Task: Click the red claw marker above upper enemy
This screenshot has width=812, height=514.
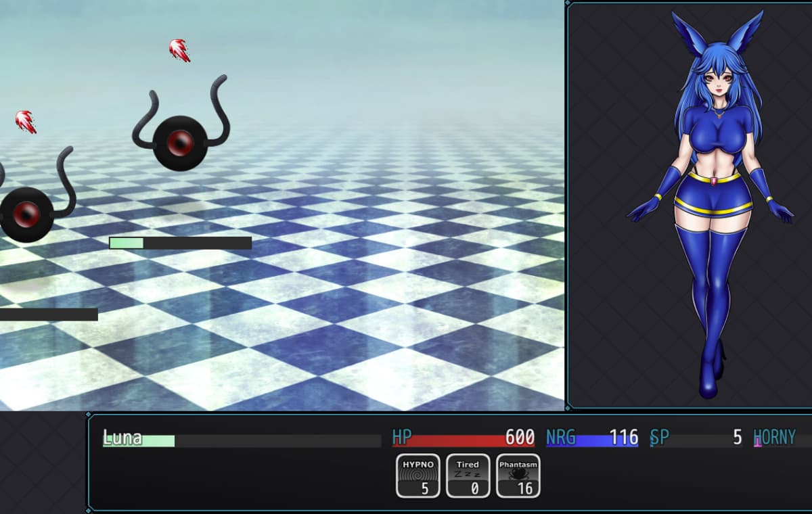Action: (x=179, y=50)
